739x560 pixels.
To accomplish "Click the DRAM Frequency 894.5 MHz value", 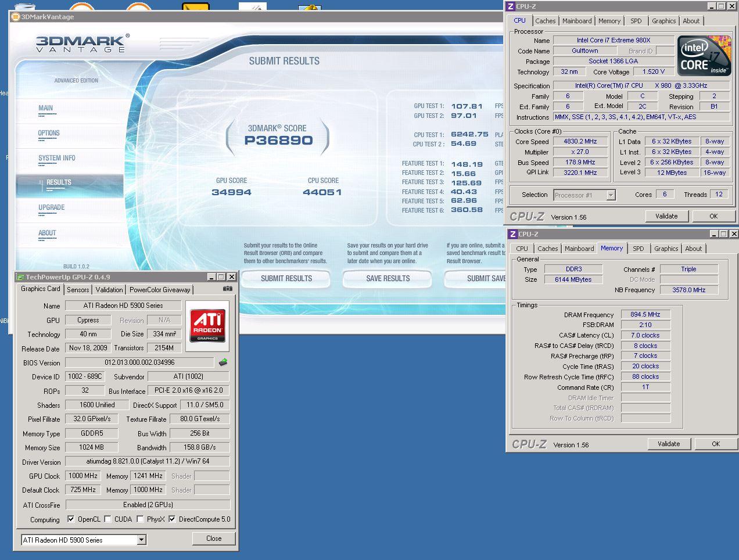I will [x=645, y=314].
